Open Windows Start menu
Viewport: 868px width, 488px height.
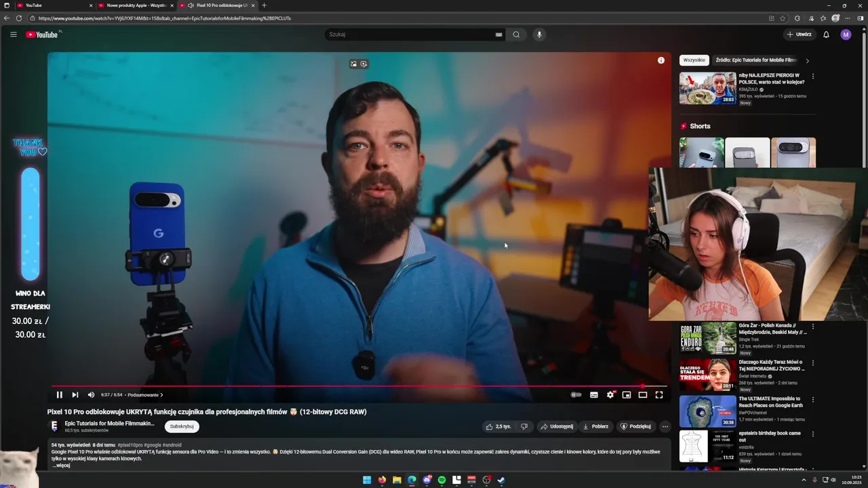click(367, 480)
